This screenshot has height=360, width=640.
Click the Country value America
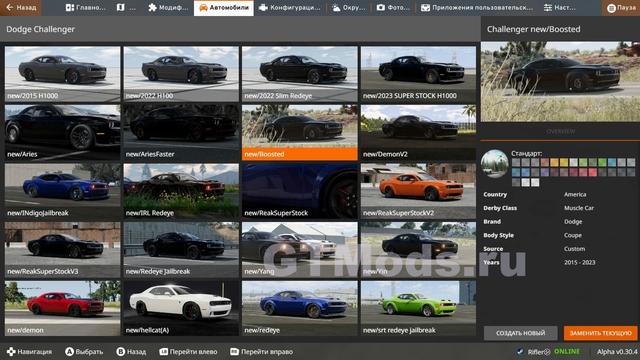pos(575,194)
